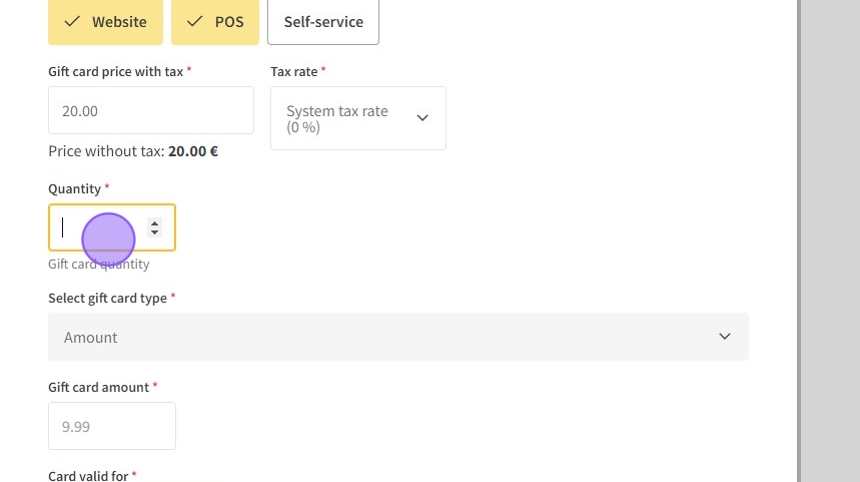Toggle the Website sales channel text
The height and width of the screenshot is (482, 860).
click(119, 21)
